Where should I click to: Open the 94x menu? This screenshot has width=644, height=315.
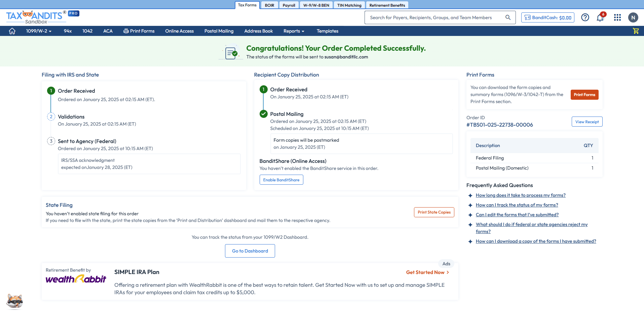[68, 31]
